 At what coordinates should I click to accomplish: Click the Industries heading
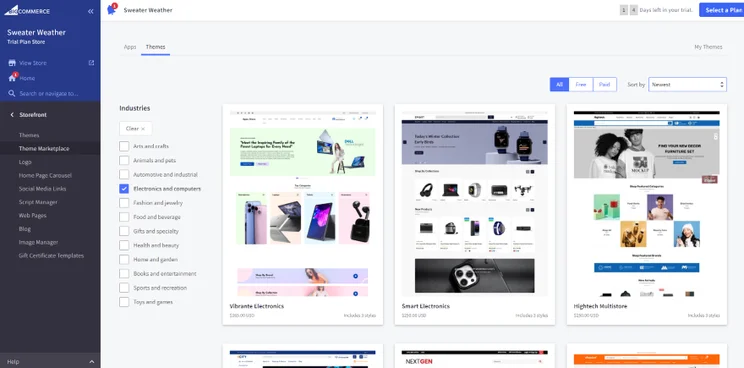(135, 108)
